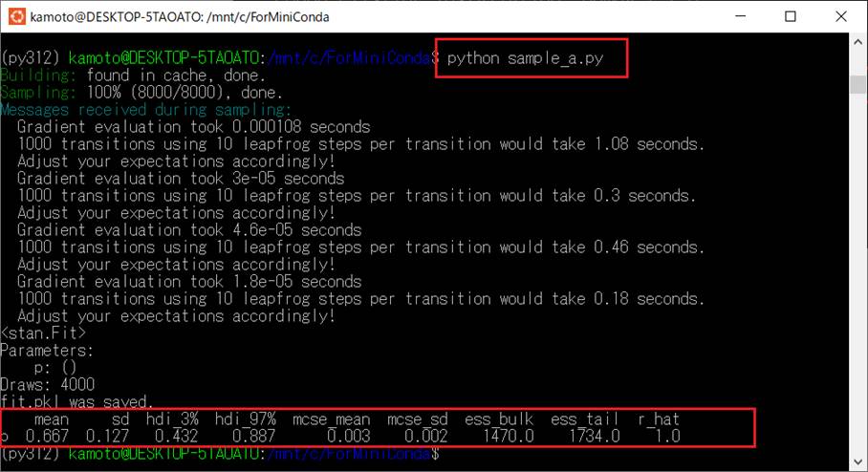The height and width of the screenshot is (472, 868).
Task: Click the Draws: 4000 line
Action: pyautogui.click(x=48, y=384)
